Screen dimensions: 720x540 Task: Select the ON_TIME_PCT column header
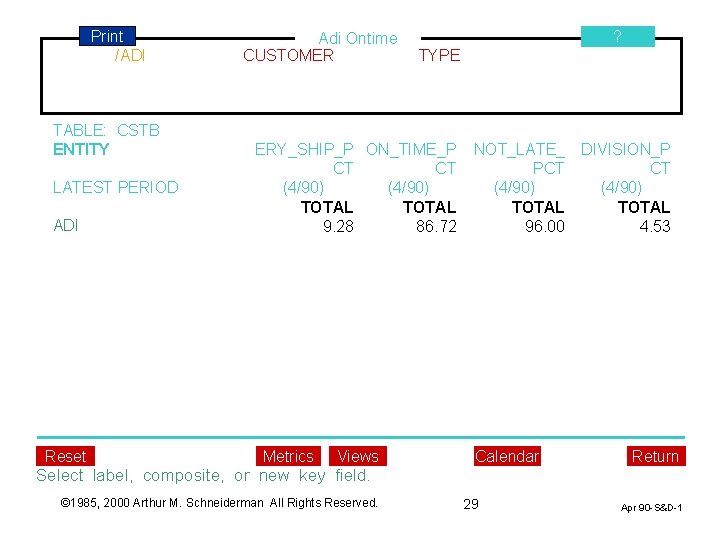click(411, 158)
